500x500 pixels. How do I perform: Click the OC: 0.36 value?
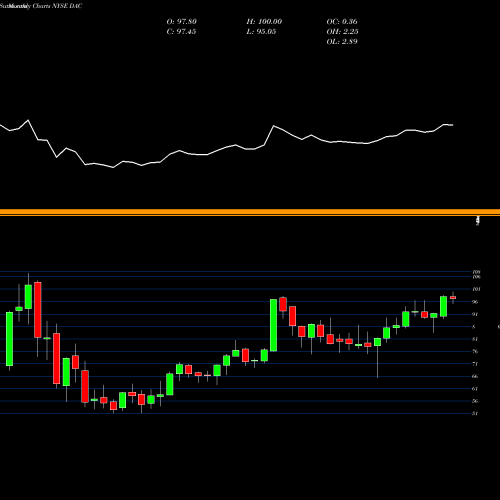pyautogui.click(x=342, y=22)
